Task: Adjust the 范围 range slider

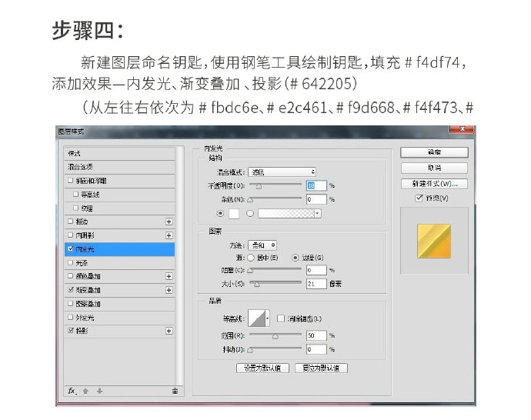Action: 276,335
